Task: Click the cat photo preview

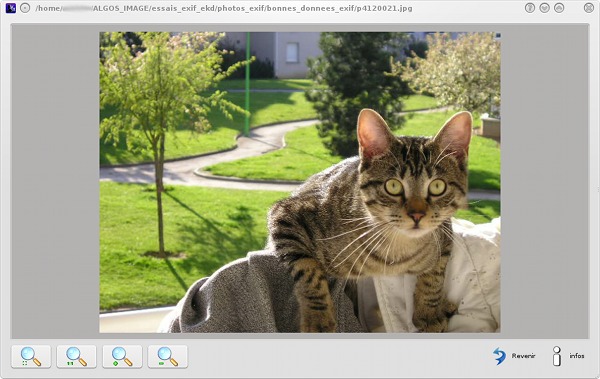Action: 300,182
